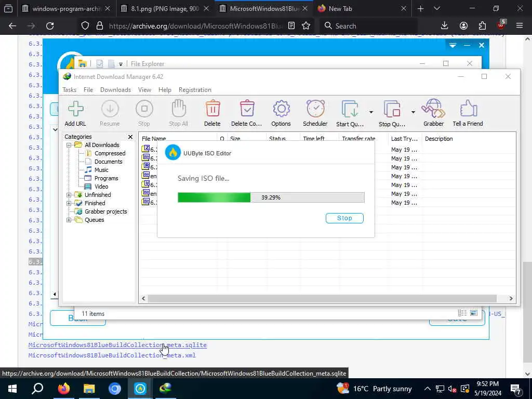Click the Firefox Search box
The height and width of the screenshot is (399, 532).
point(368,26)
